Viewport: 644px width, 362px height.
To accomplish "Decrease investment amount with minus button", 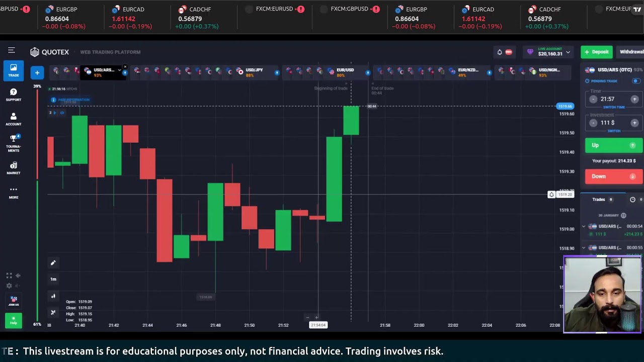I will pyautogui.click(x=593, y=123).
